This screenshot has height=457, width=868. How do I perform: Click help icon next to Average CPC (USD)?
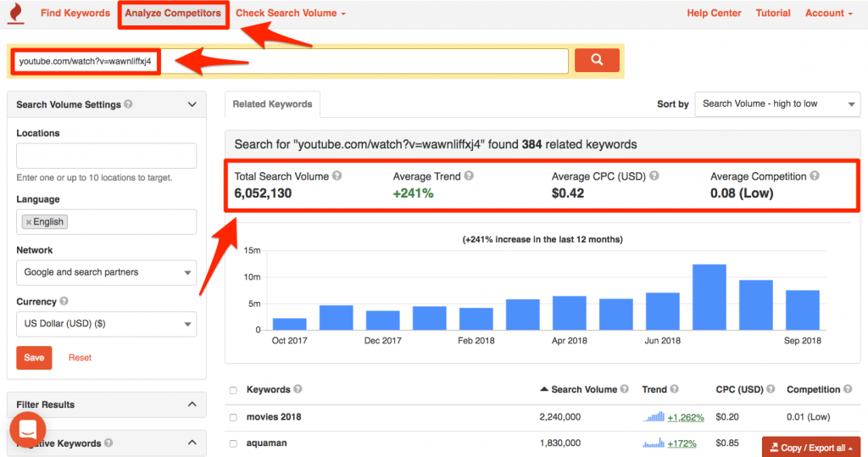(x=654, y=176)
